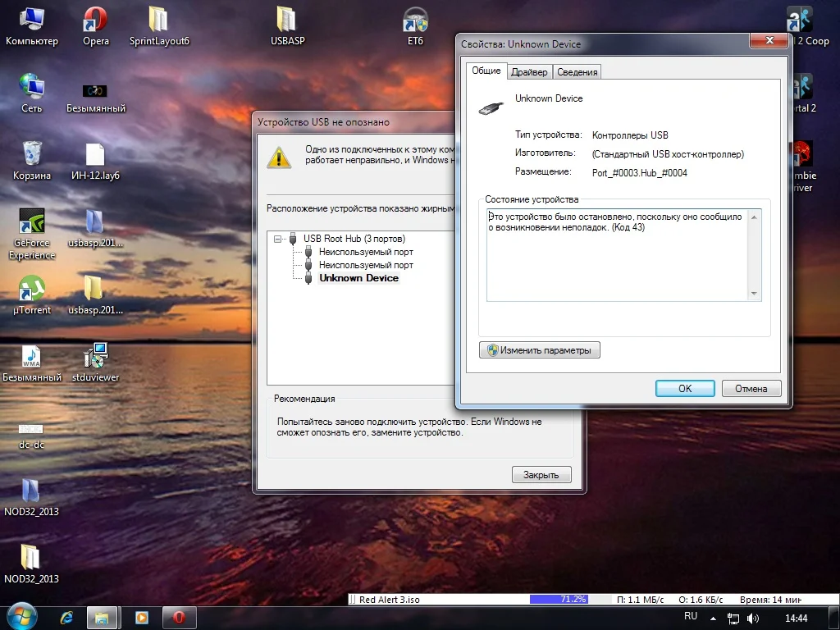The image size is (840, 630).
Task: Switch to the Драйвер tab
Action: tap(529, 72)
